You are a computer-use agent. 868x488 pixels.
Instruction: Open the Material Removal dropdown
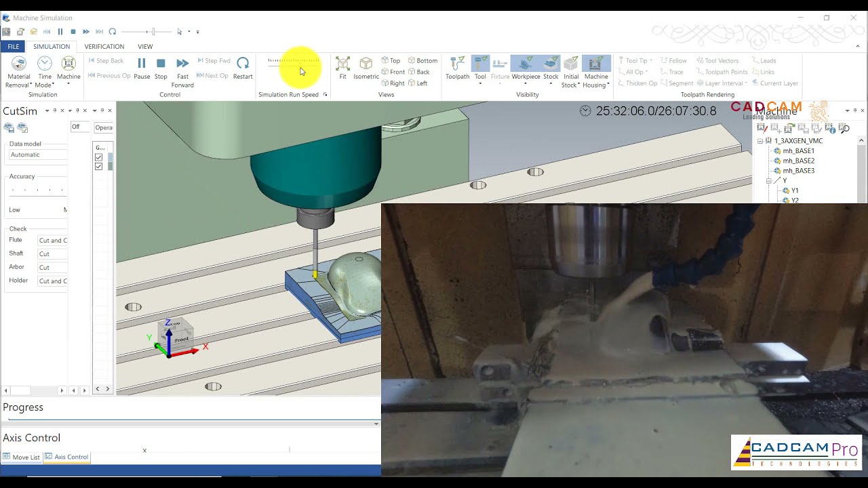tap(19, 72)
